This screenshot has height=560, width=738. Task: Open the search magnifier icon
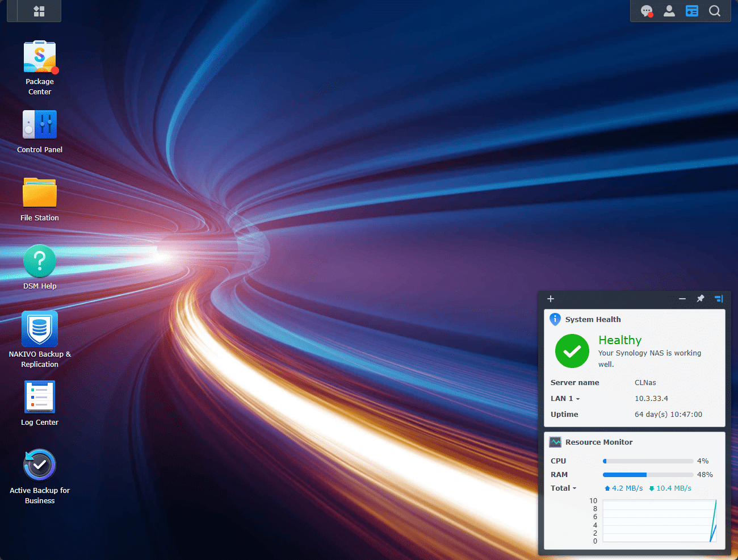pyautogui.click(x=715, y=11)
